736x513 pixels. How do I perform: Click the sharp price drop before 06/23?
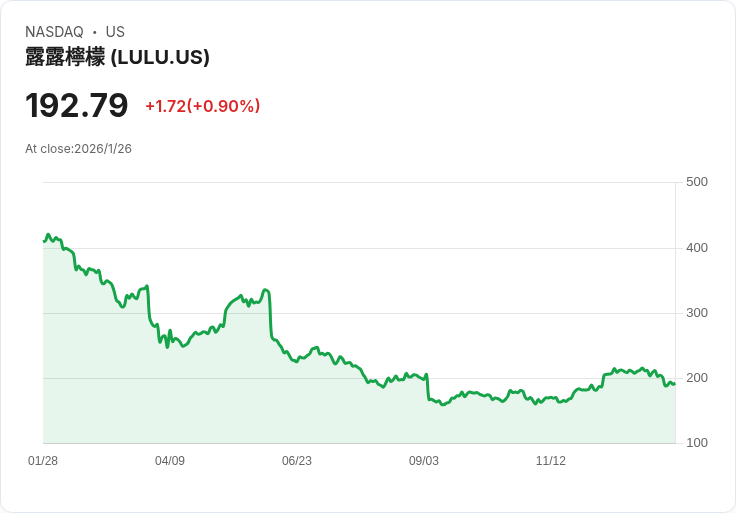270,314
